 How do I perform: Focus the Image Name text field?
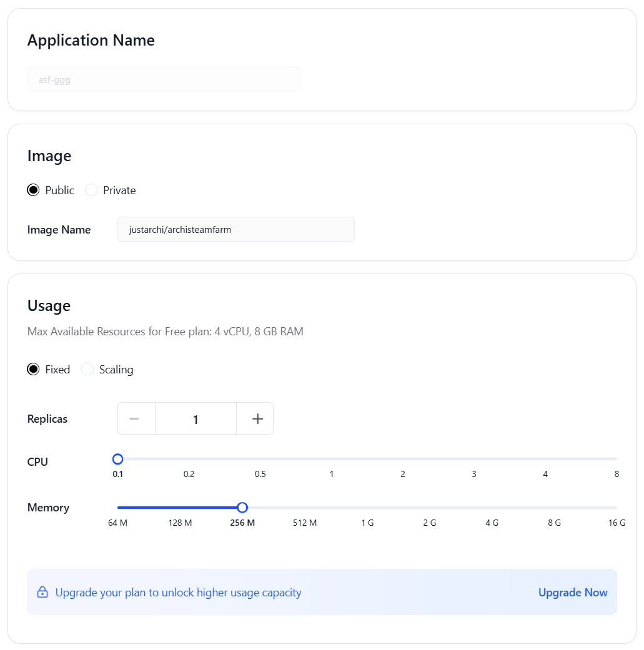(235, 229)
